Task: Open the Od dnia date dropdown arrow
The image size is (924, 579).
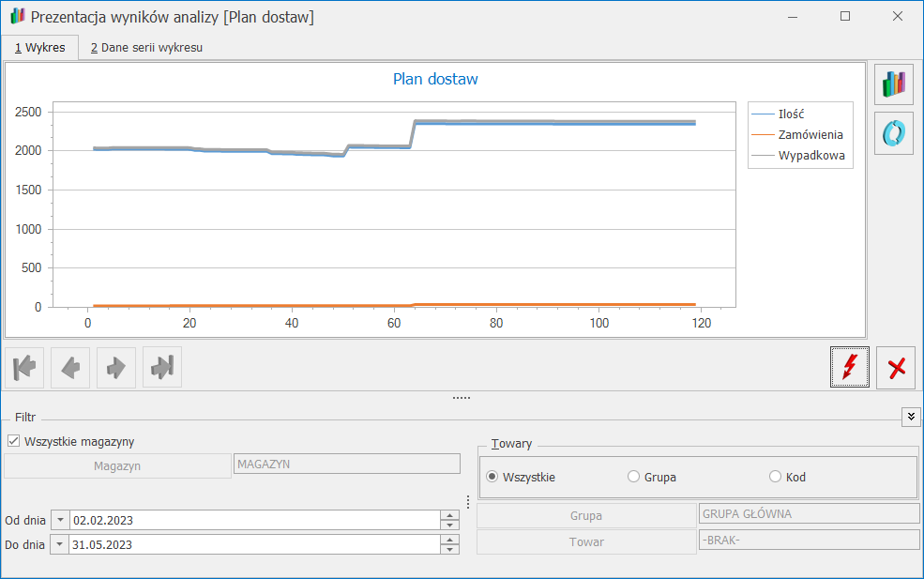Action: pyautogui.click(x=60, y=520)
